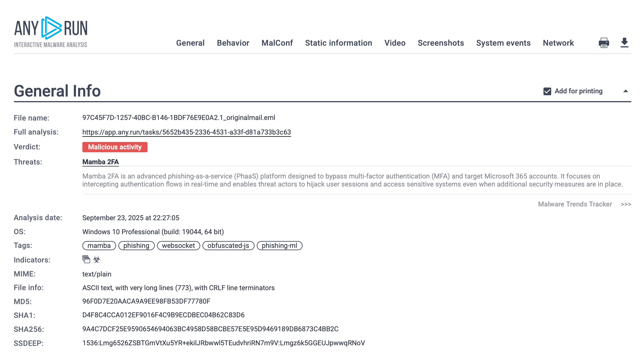The width and height of the screenshot is (644, 353).
Task: Select the Screenshots tab
Action: pos(440,43)
